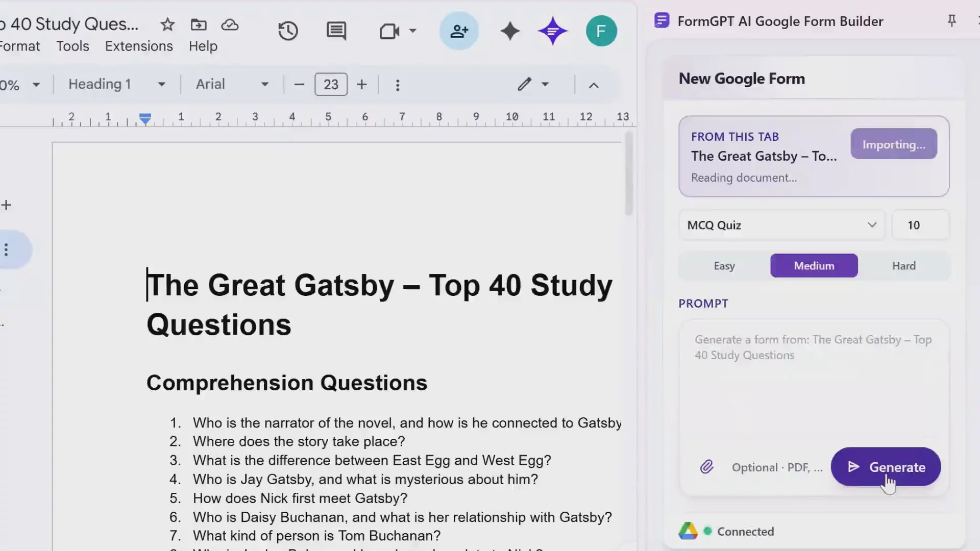Click the Generate button
This screenshot has width=980, height=551.
886,467
